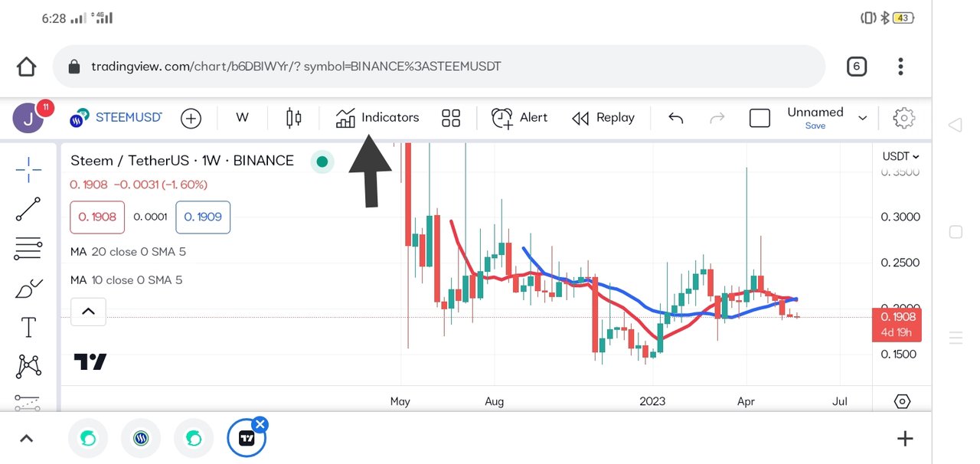Open the chart patterns tool
The width and height of the screenshot is (980, 464).
click(28, 366)
